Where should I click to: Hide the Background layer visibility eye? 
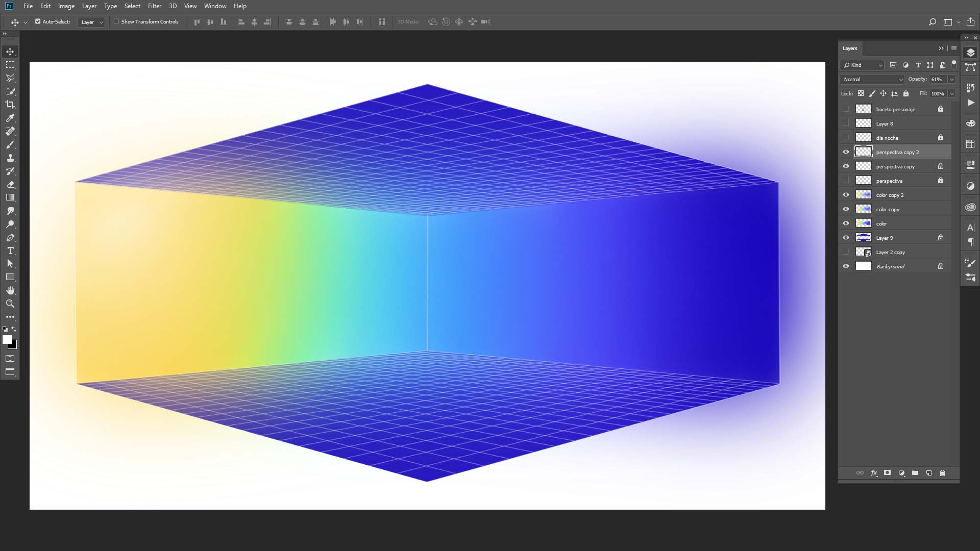point(846,266)
